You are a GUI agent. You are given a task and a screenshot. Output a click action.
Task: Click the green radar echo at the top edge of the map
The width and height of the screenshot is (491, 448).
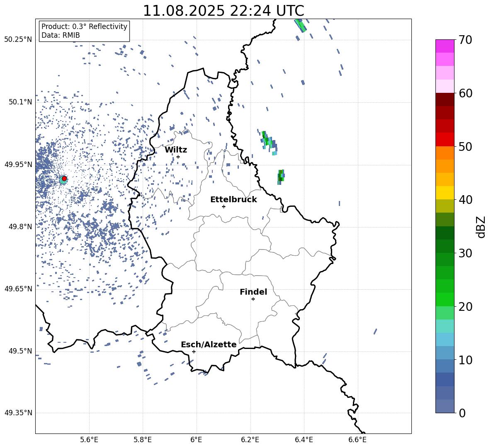301,25
